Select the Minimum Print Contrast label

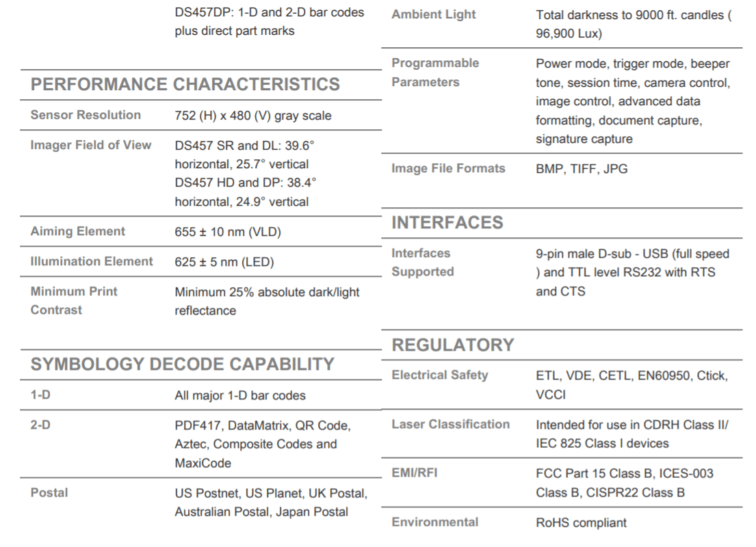coord(74,301)
